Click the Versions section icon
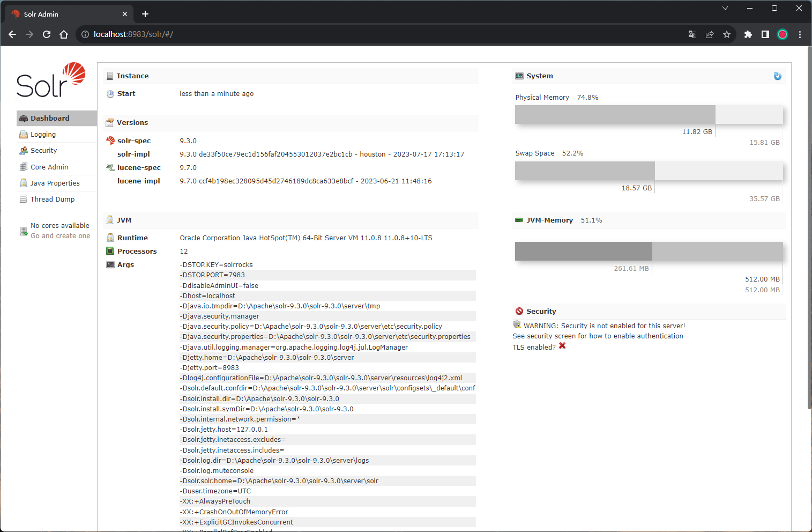 [110, 123]
